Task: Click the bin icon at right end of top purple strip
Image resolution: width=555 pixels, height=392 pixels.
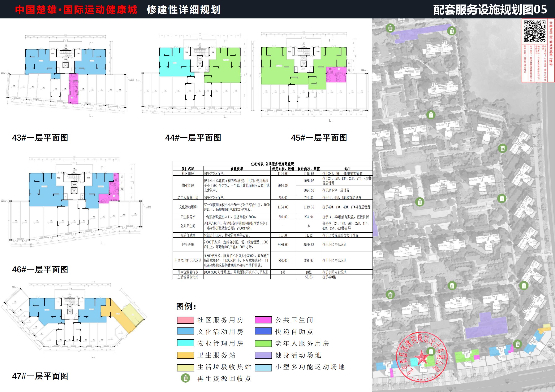Action: coord(452,31)
